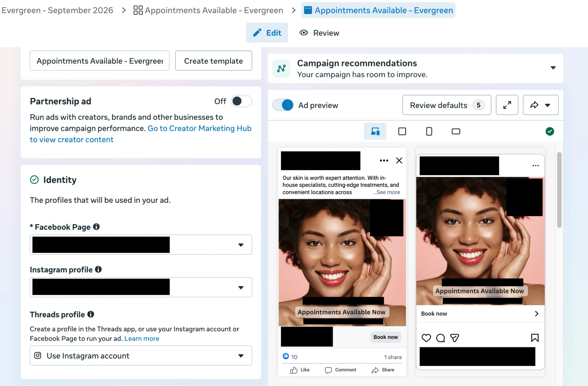Expand the Campaign recommendations panel
Viewport: 588px width, 386px height.
pos(553,68)
